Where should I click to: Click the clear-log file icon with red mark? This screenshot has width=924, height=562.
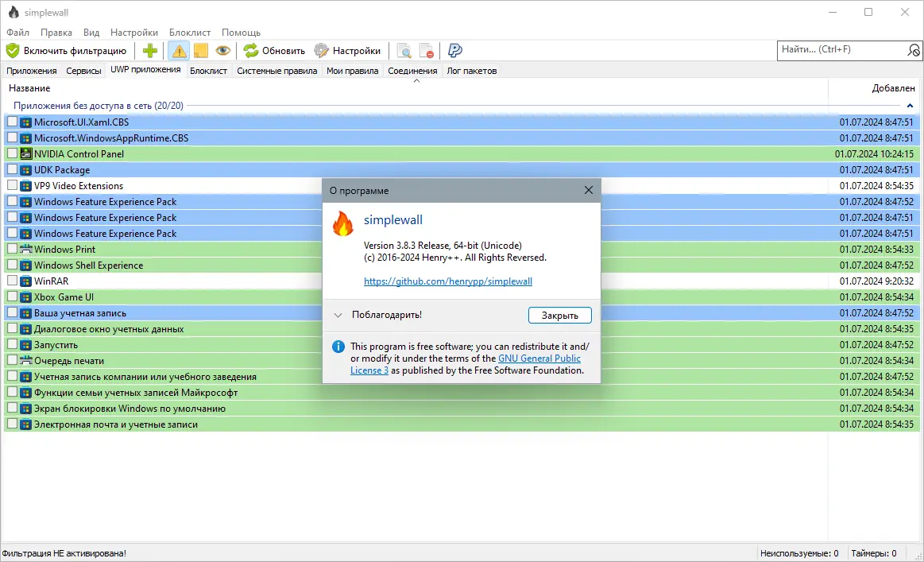(426, 51)
